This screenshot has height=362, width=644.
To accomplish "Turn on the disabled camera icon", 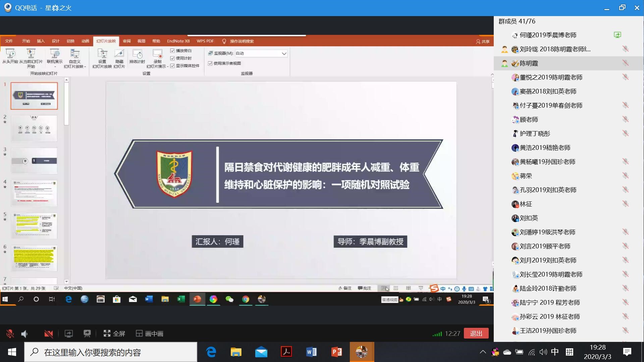I will (x=49, y=334).
